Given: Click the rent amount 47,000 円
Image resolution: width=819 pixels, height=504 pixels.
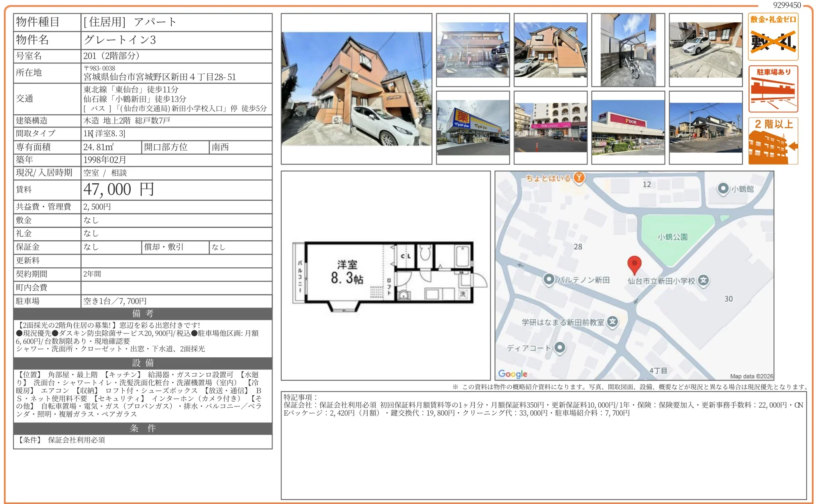Looking at the screenshot, I should 119,189.
